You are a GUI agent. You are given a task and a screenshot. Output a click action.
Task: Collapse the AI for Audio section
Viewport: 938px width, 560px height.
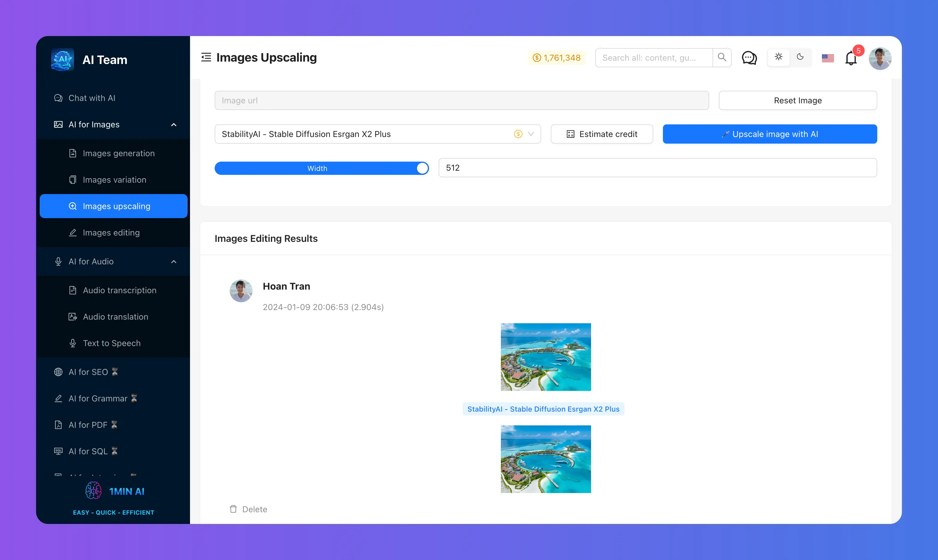(x=174, y=261)
